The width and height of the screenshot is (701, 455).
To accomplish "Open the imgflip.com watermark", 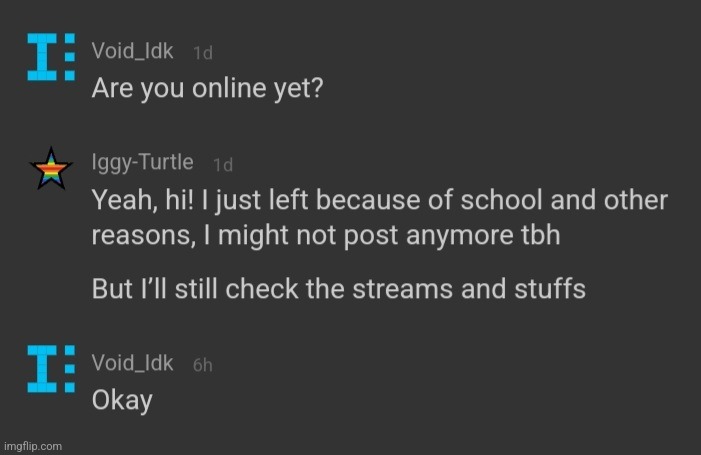I will (x=33, y=446).
